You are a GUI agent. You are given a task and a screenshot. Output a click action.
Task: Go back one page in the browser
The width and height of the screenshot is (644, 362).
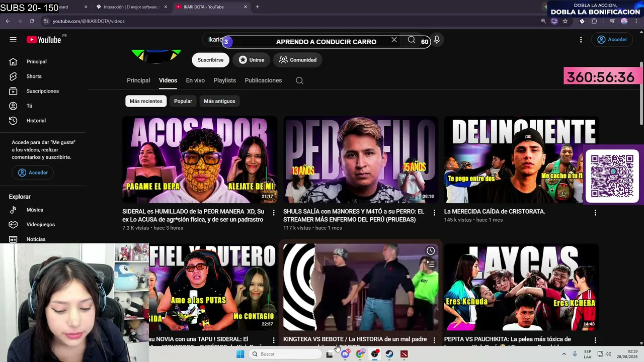coord(8,21)
